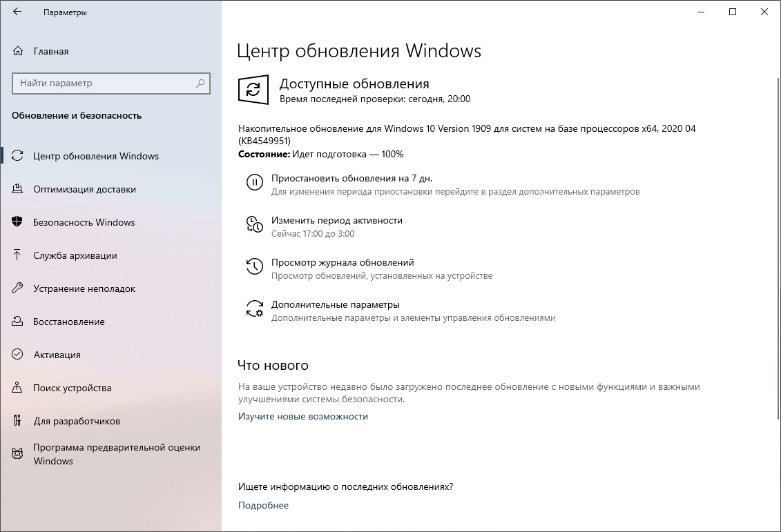Click the Найти параметр search field

110,83
